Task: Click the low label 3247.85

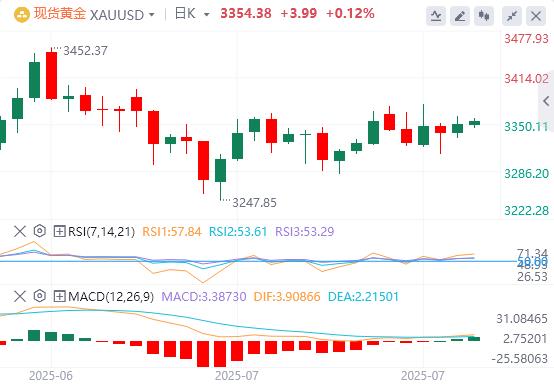Action: pos(254,203)
